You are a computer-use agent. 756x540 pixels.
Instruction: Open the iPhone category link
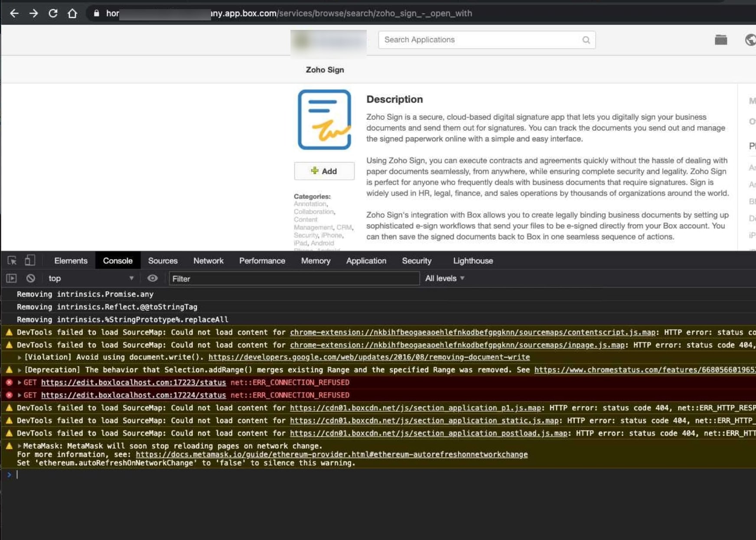click(x=332, y=235)
